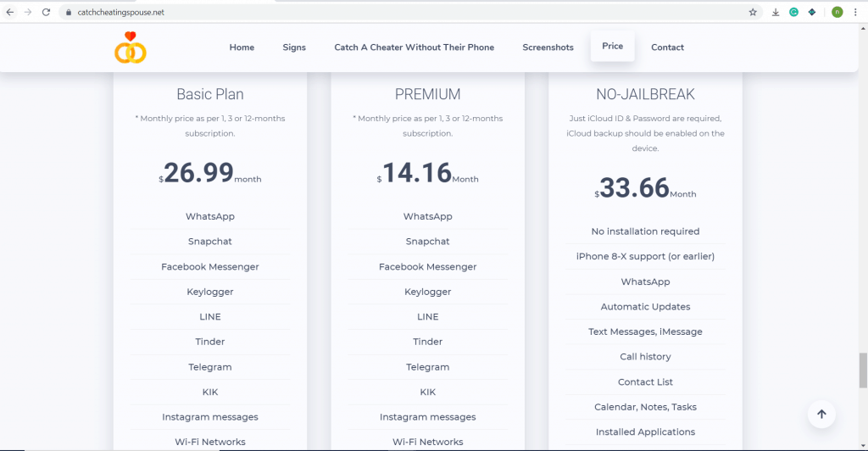Click PREMIUM monthly price note
Viewport: 868px width, 451px height.
point(427,125)
